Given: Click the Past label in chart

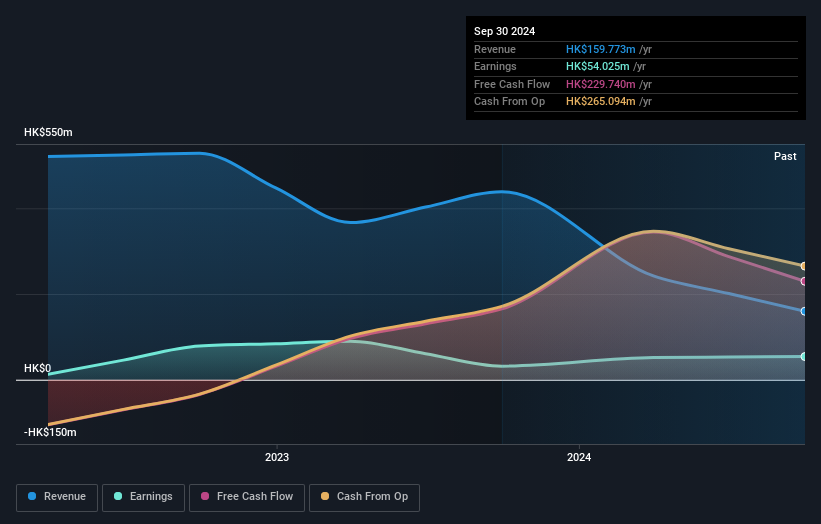Looking at the screenshot, I should (x=785, y=156).
